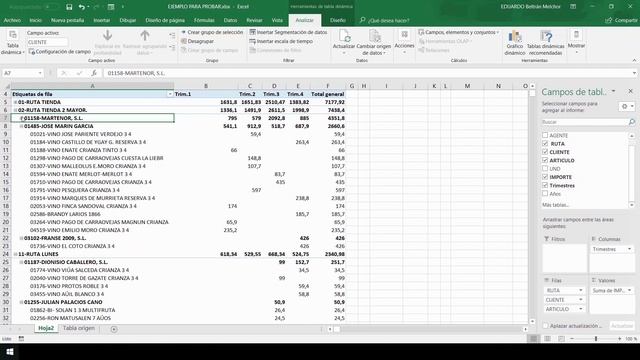Check the UND field checkbox

tap(545, 168)
